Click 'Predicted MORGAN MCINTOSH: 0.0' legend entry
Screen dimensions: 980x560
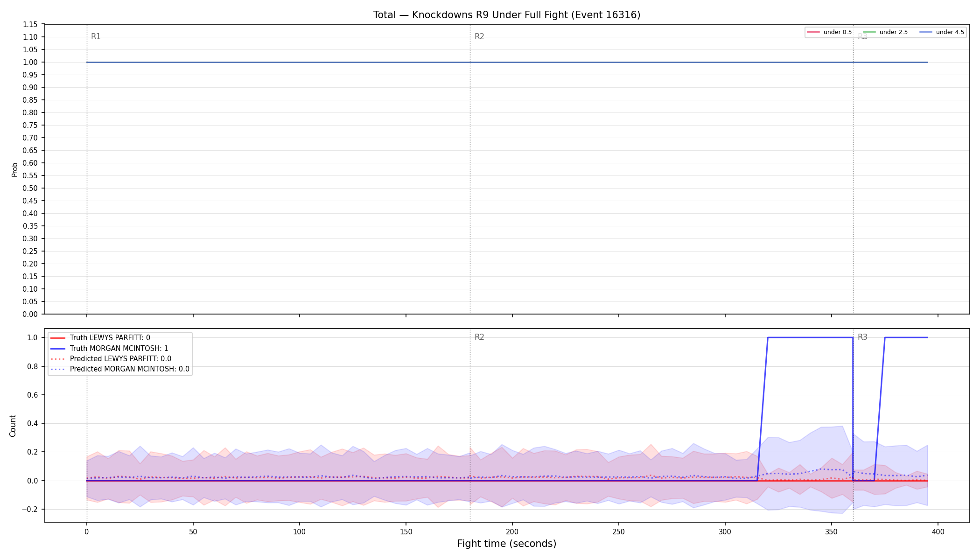coord(120,369)
